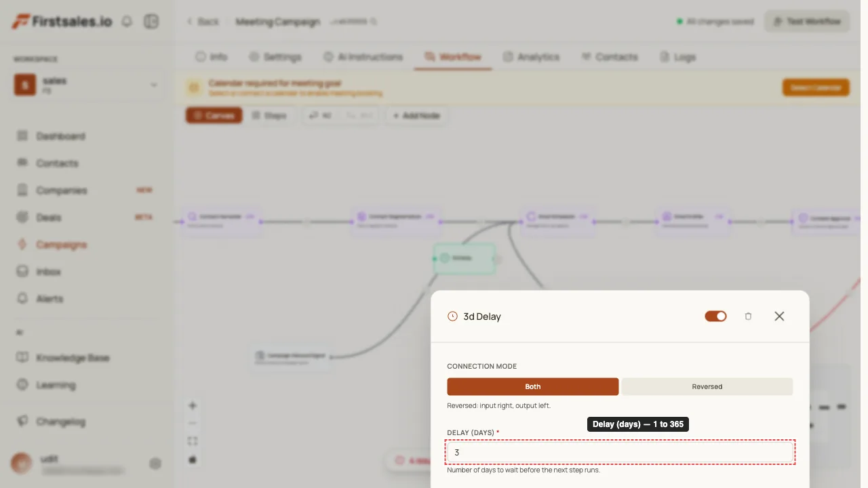Click the Select Calendar button
The height and width of the screenshot is (488, 868).
pyautogui.click(x=816, y=87)
